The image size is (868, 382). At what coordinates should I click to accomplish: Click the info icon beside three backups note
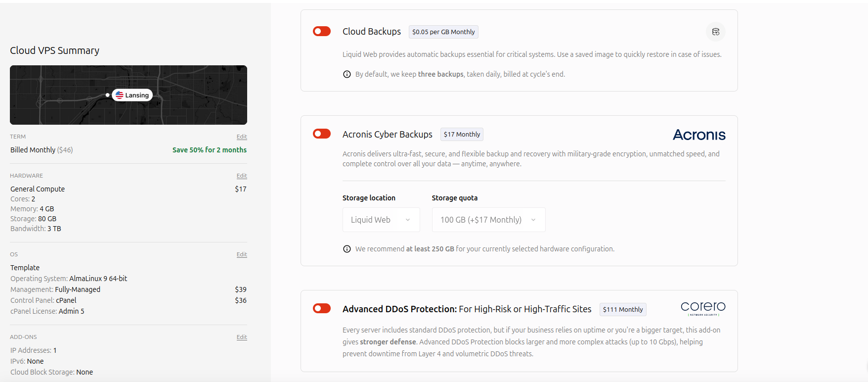coord(347,74)
